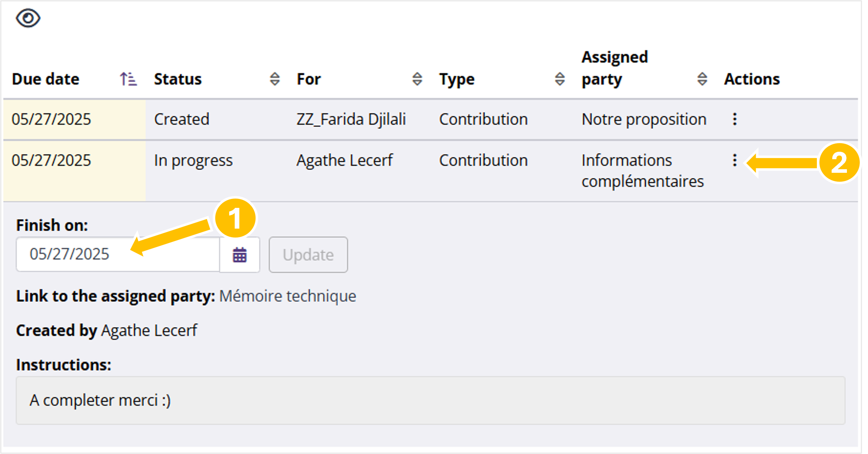868x454 pixels.
Task: Sort the Assigned party column
Action: coord(702,79)
